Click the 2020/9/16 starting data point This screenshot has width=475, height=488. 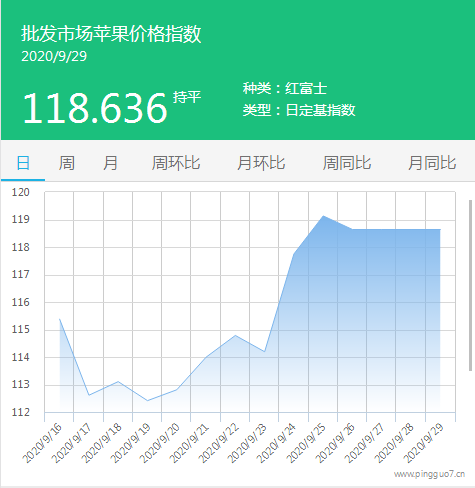tap(60, 319)
